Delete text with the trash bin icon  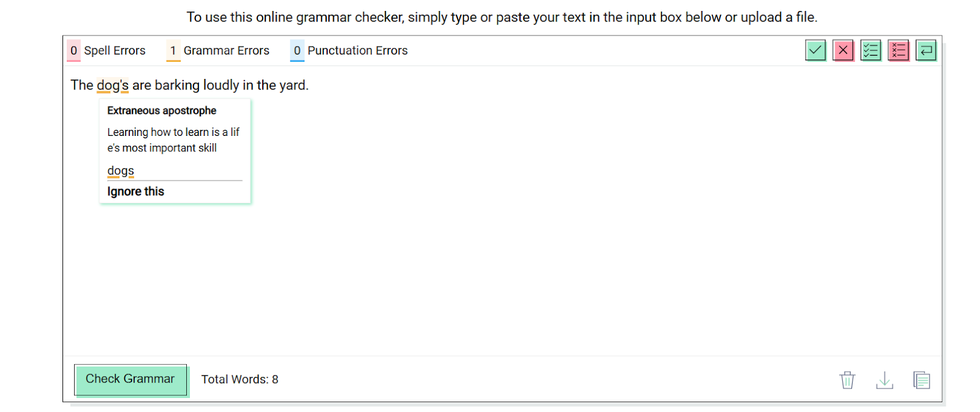pos(847,380)
